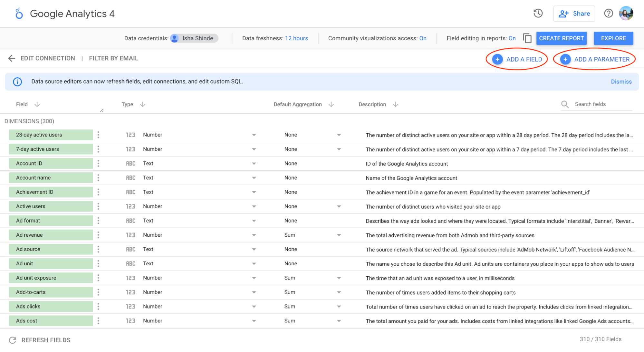Open three-dot menu for Account ID field

(x=98, y=164)
